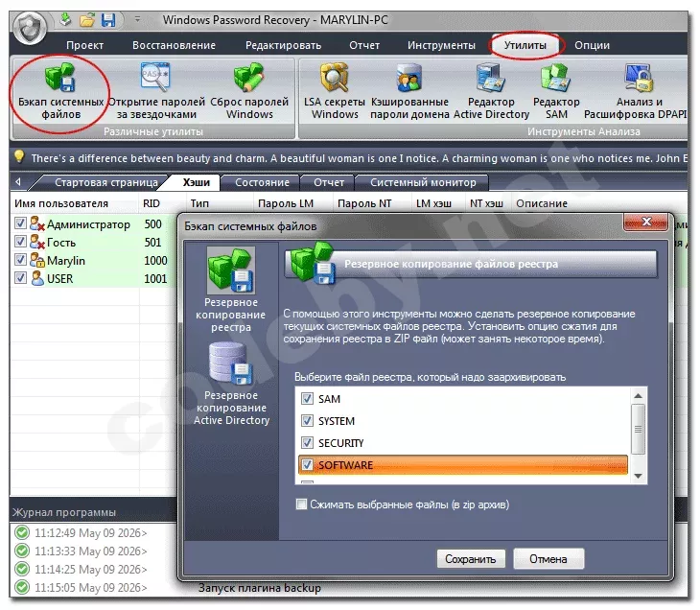Launch the SAM editor

pos(556,78)
